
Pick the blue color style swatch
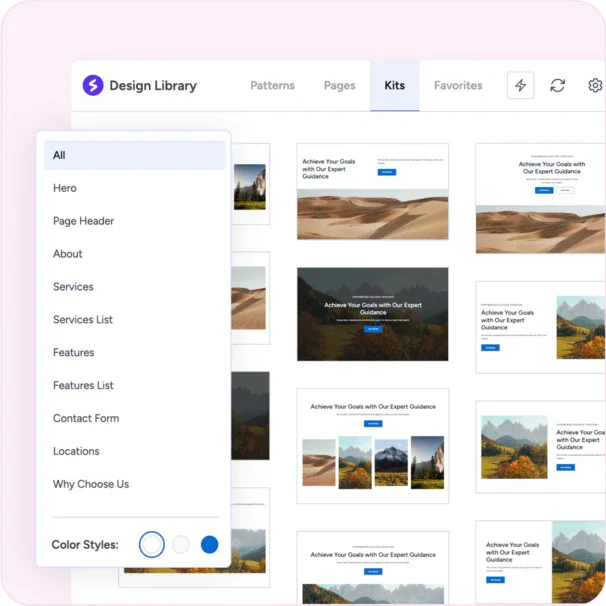tap(209, 545)
